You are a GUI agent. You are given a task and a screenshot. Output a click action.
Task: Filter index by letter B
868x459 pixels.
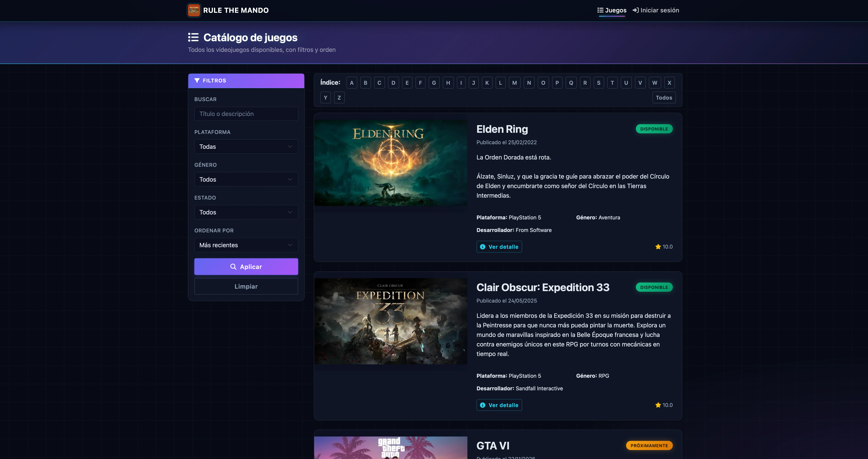pyautogui.click(x=366, y=83)
